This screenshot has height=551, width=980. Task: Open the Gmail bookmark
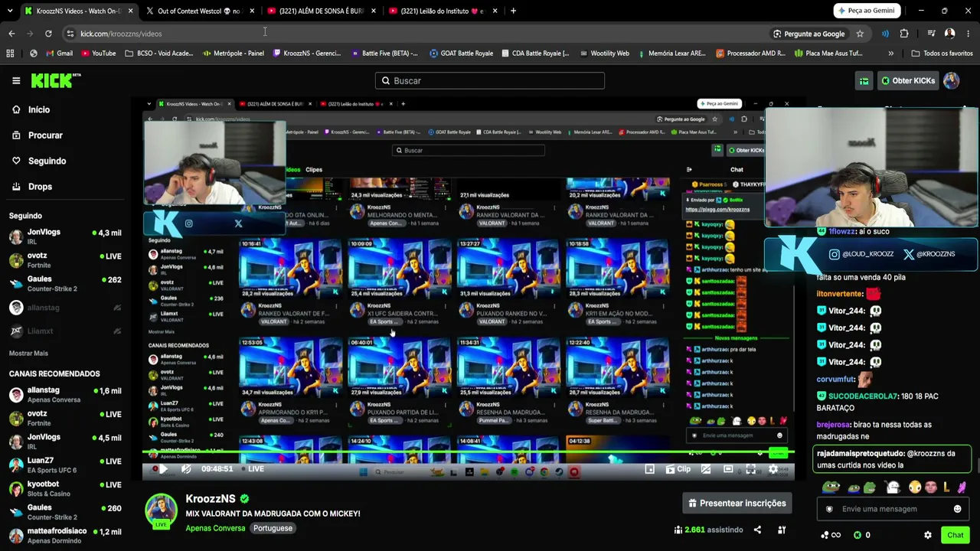(59, 54)
